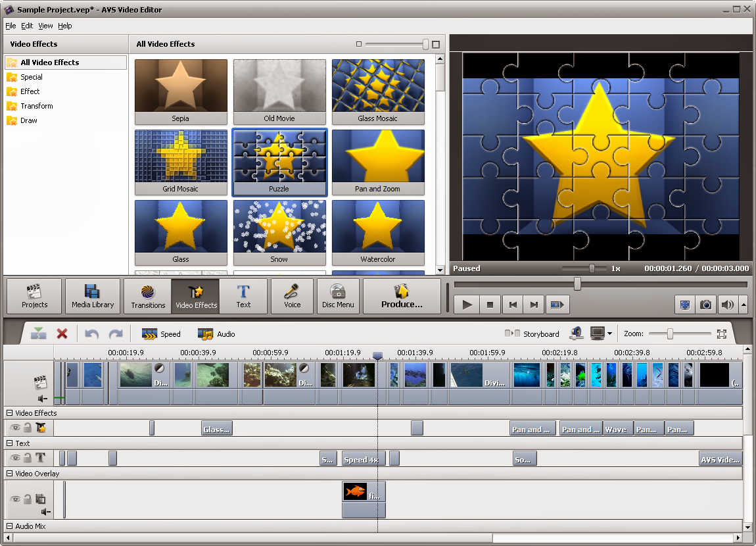Switch preview to fullscreen mode icon
This screenshot has width=756, height=546.
(685, 305)
